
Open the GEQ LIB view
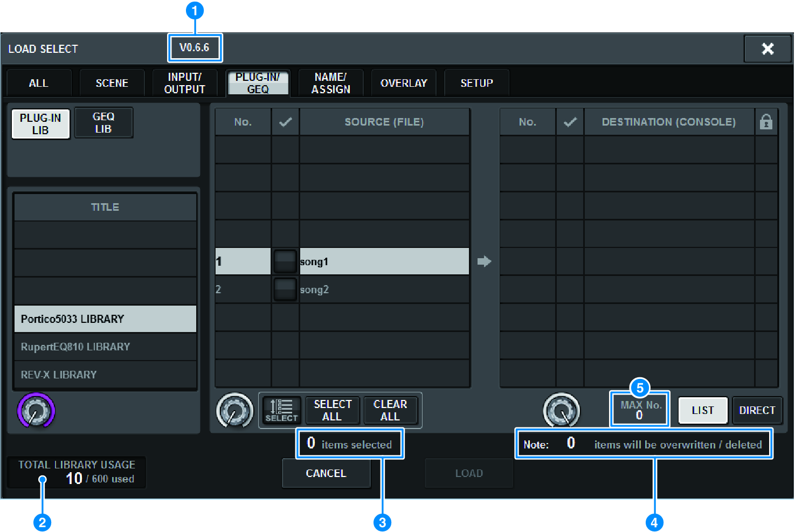click(x=103, y=122)
